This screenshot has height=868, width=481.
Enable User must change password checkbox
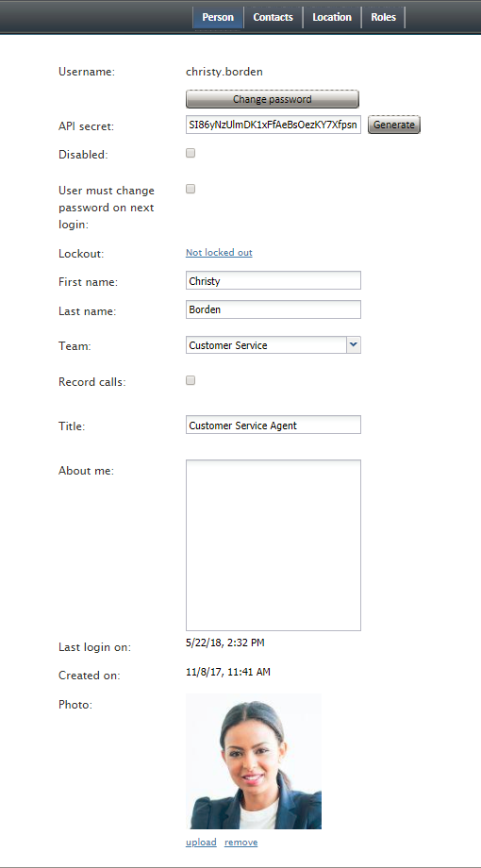pos(191,189)
